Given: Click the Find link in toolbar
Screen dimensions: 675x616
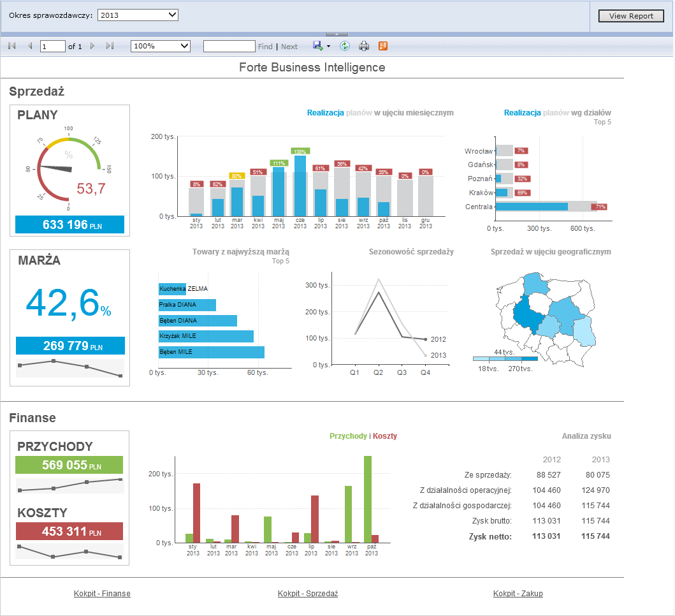Looking at the screenshot, I should pyautogui.click(x=265, y=47).
